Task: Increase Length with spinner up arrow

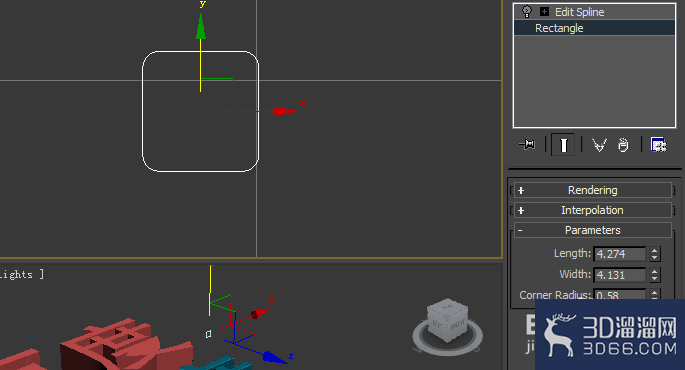Action: click(654, 250)
